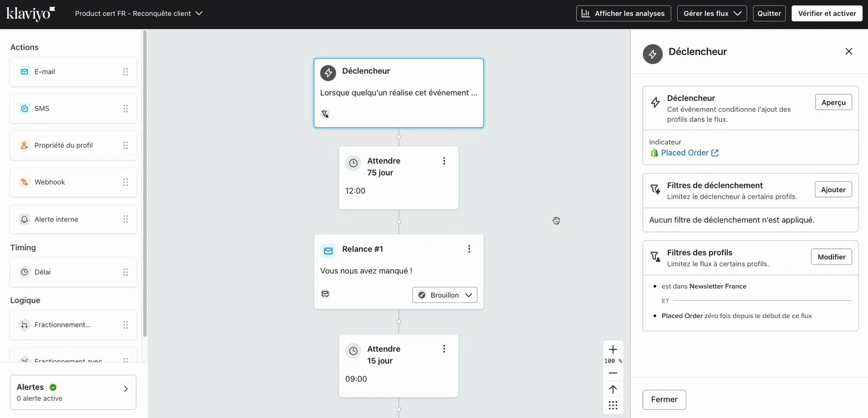Zoom out with the minus icon
The image size is (868, 418).
[x=613, y=373]
